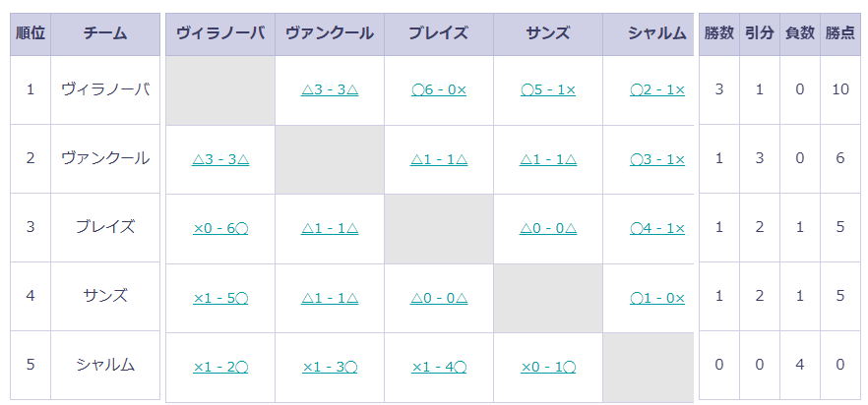View サンズ row's 1-5 loss to ヴィラノーバ
Viewport: 868px width, 405px height.
220,297
